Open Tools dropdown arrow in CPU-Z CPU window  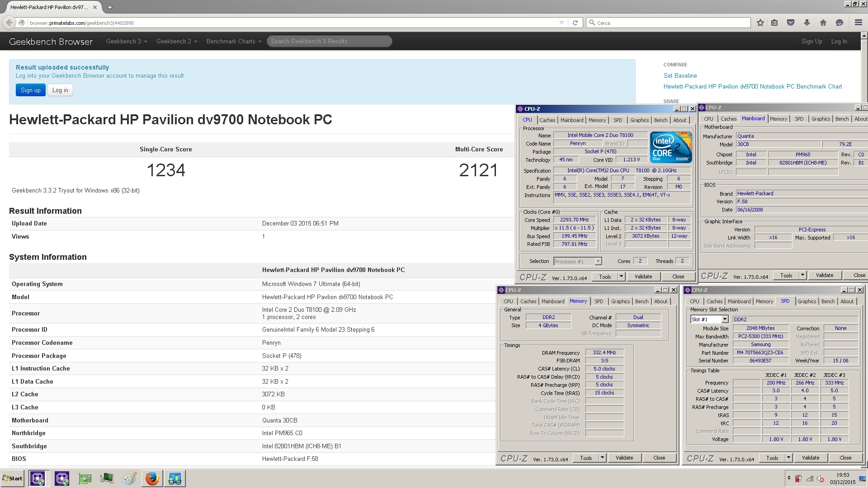(621, 277)
